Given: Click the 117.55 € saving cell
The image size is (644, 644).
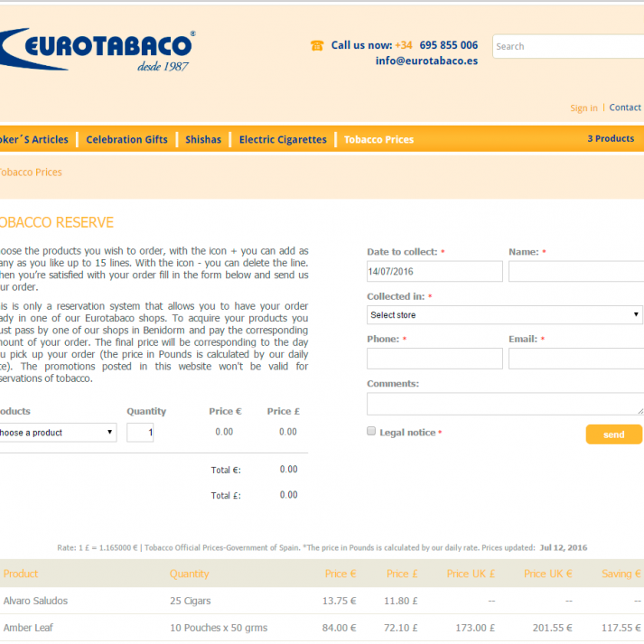Looking at the screenshot, I should point(621,628).
